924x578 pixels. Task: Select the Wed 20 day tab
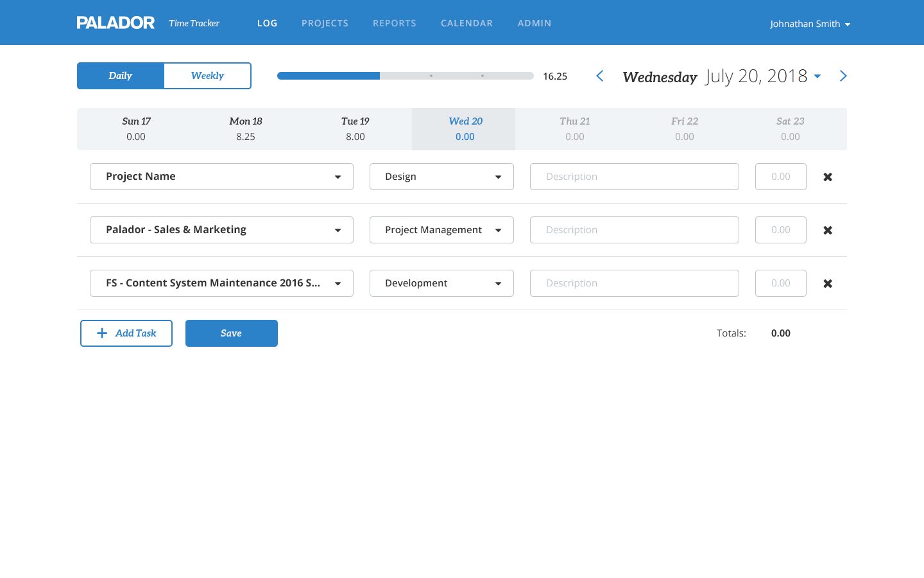[x=464, y=129]
